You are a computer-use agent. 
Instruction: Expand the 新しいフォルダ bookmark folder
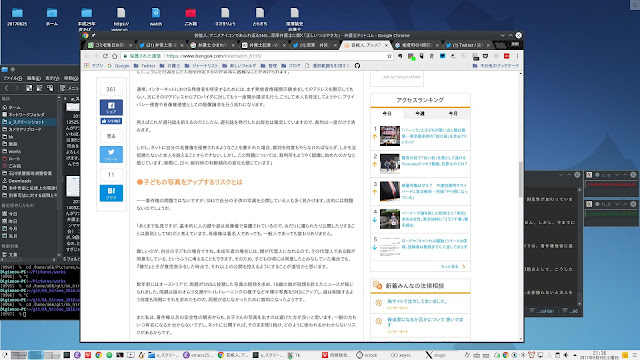click(x=239, y=65)
